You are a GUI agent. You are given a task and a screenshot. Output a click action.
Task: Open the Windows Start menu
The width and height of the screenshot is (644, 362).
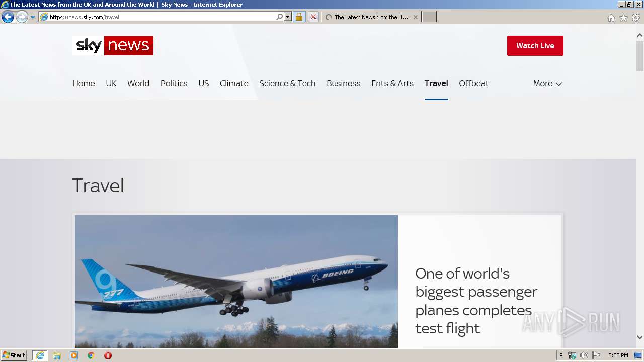coord(14,355)
